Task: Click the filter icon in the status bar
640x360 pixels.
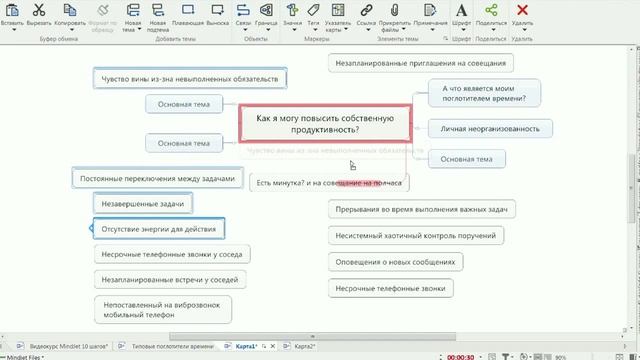Action: tap(506, 357)
